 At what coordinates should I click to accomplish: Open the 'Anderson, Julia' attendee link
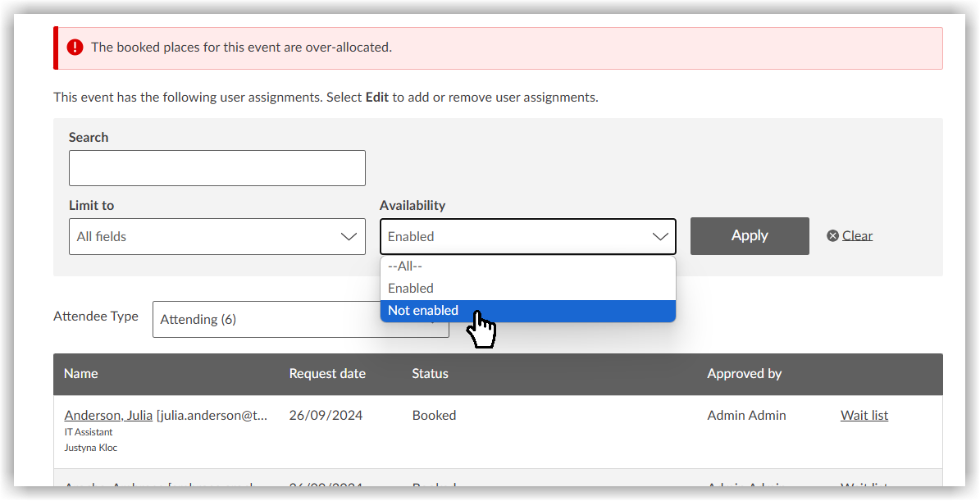(x=108, y=416)
